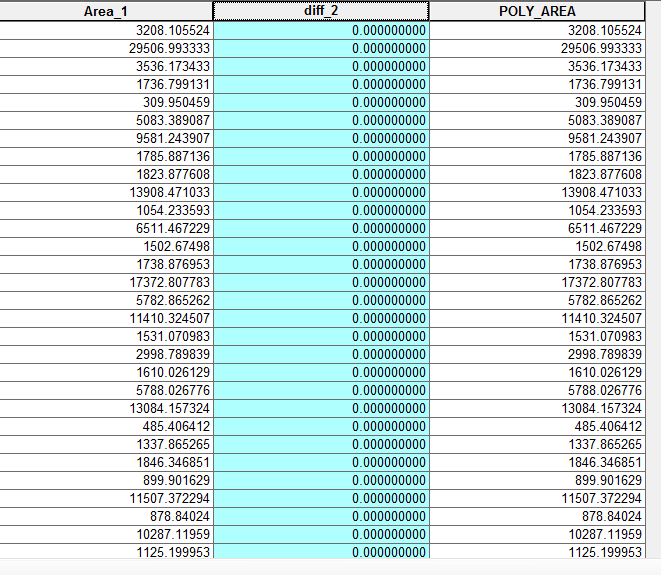The width and height of the screenshot is (661, 575).
Task: Select the Area_1 column header
Action: pyautogui.click(x=106, y=11)
